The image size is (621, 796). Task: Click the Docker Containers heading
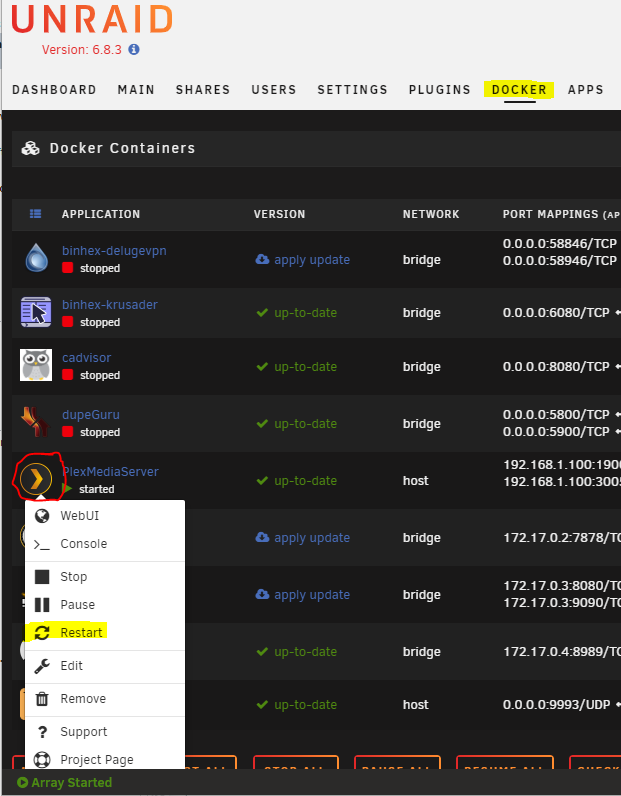point(122,148)
